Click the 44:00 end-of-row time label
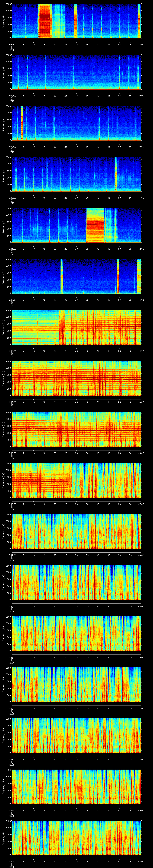Viewport: 153px width, 868px height. (x=141, y=351)
